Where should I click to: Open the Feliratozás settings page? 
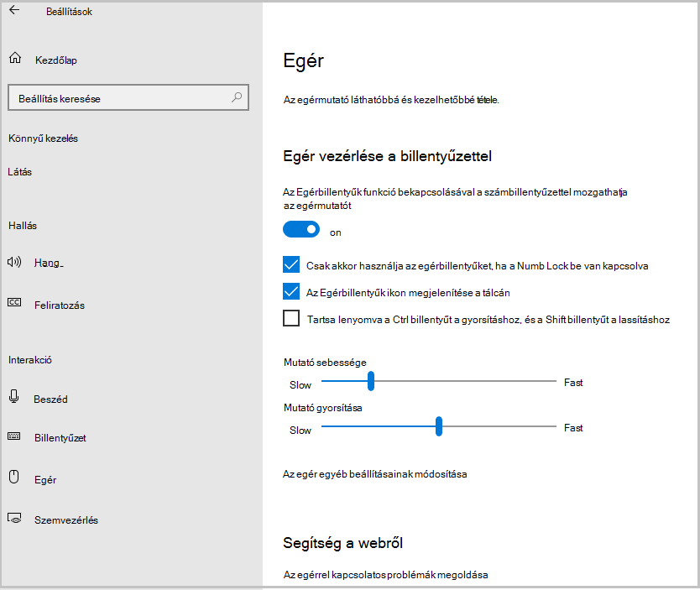coord(60,305)
